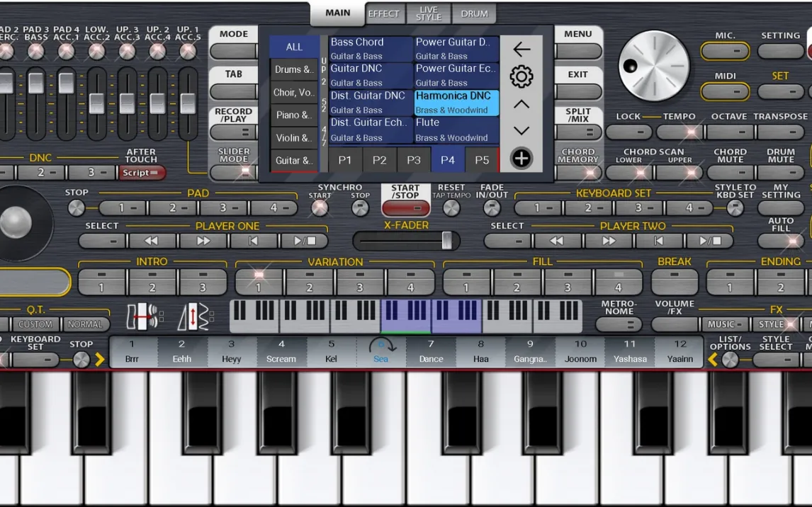The image size is (812, 507).
Task: Open the DRUM tab
Action: [x=474, y=13]
